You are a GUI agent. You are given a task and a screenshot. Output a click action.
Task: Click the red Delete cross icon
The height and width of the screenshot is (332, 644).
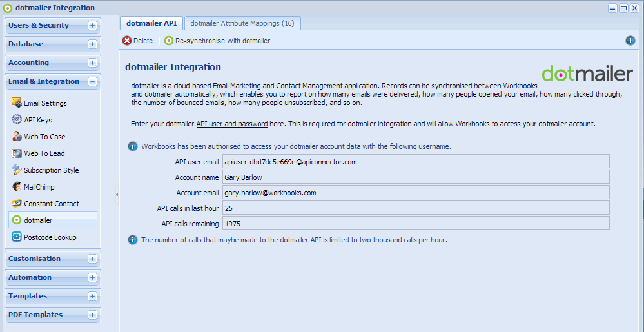[127, 41]
